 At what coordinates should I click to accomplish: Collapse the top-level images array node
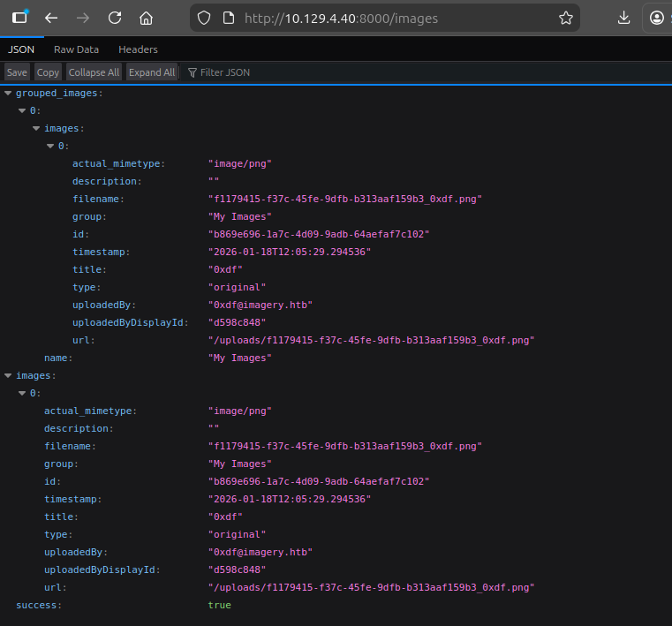click(x=8, y=375)
